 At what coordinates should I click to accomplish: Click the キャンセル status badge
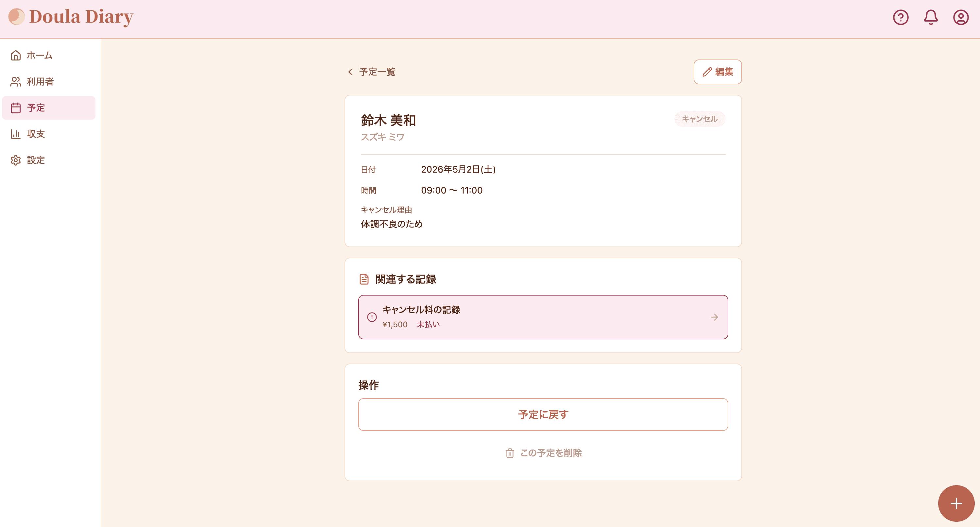click(x=699, y=119)
